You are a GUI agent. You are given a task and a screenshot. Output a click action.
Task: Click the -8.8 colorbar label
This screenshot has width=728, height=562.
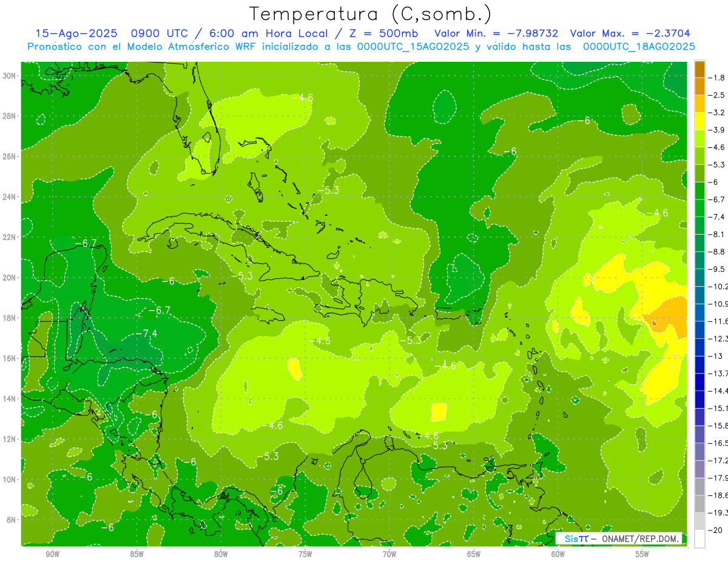[718, 252]
